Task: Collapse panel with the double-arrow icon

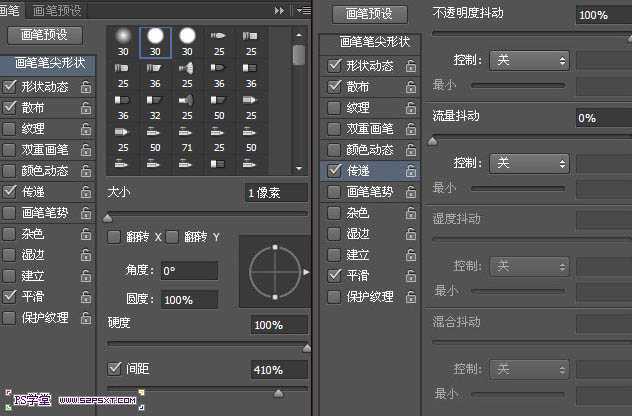Action: click(x=279, y=11)
